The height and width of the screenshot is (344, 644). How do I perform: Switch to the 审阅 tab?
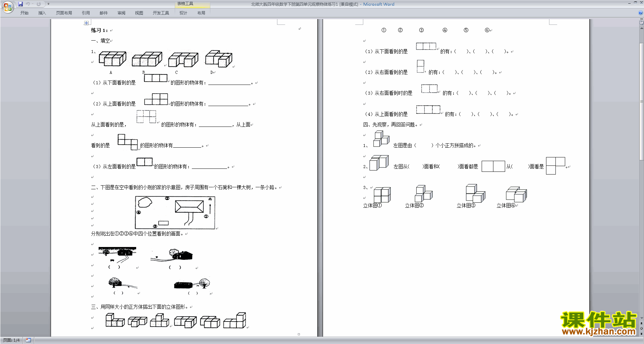pyautogui.click(x=121, y=13)
